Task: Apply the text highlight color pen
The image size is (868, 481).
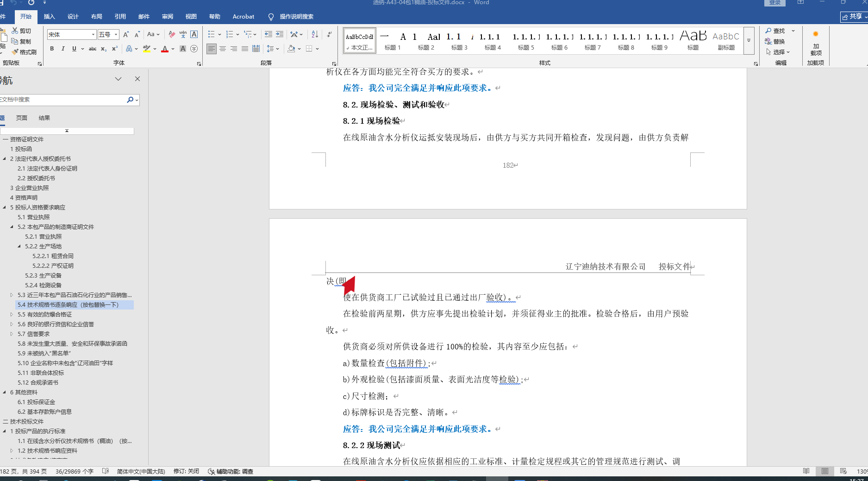Action: coord(147,49)
